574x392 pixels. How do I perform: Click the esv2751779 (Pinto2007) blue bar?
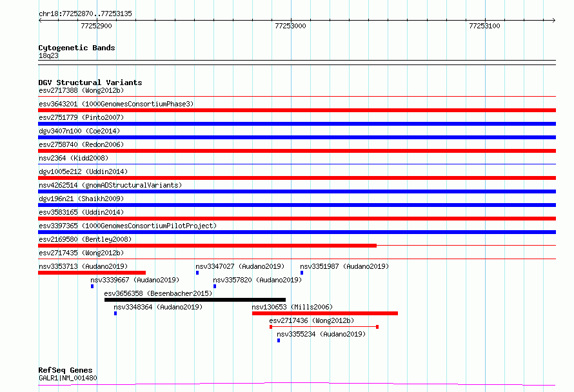point(297,124)
